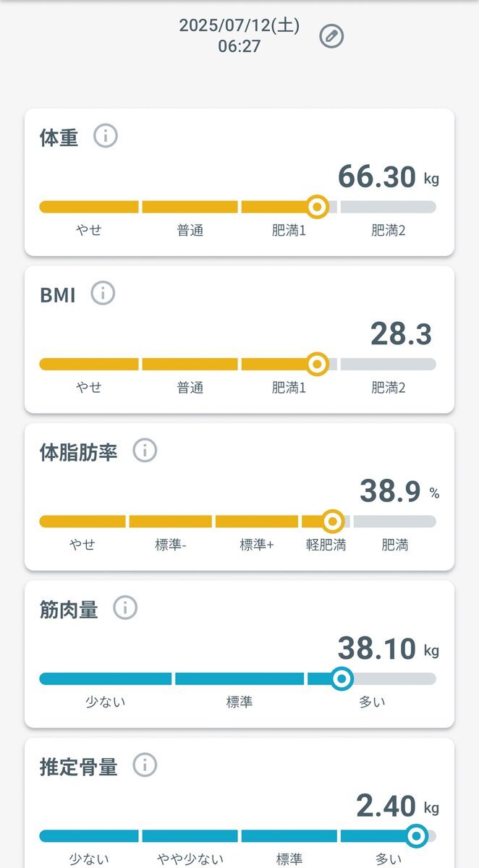Click the 筋肉量 gauge marker circle
The height and width of the screenshot is (868, 479).
(342, 678)
